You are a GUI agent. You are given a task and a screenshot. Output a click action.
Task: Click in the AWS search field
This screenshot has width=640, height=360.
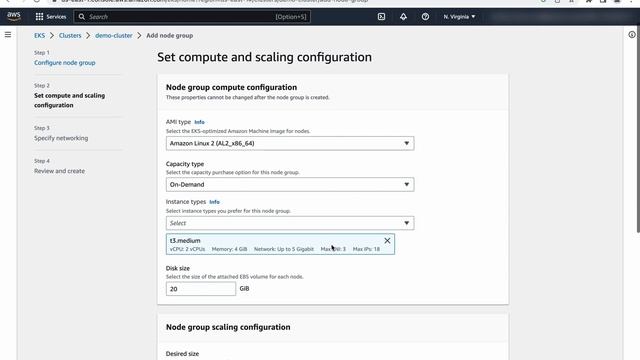click(x=192, y=17)
